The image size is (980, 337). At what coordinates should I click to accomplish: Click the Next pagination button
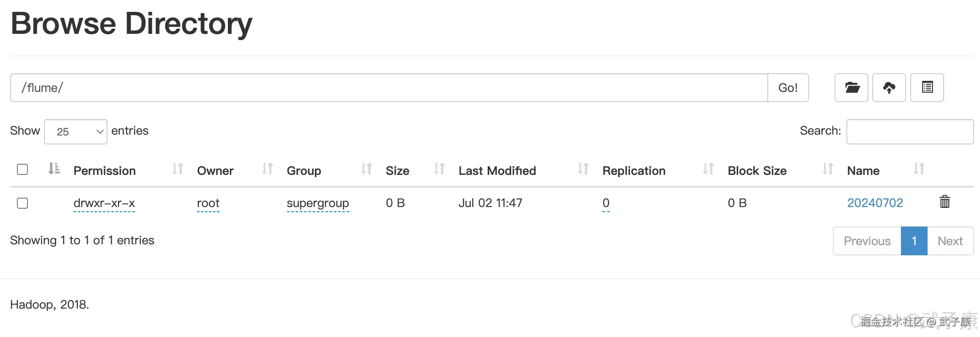950,241
